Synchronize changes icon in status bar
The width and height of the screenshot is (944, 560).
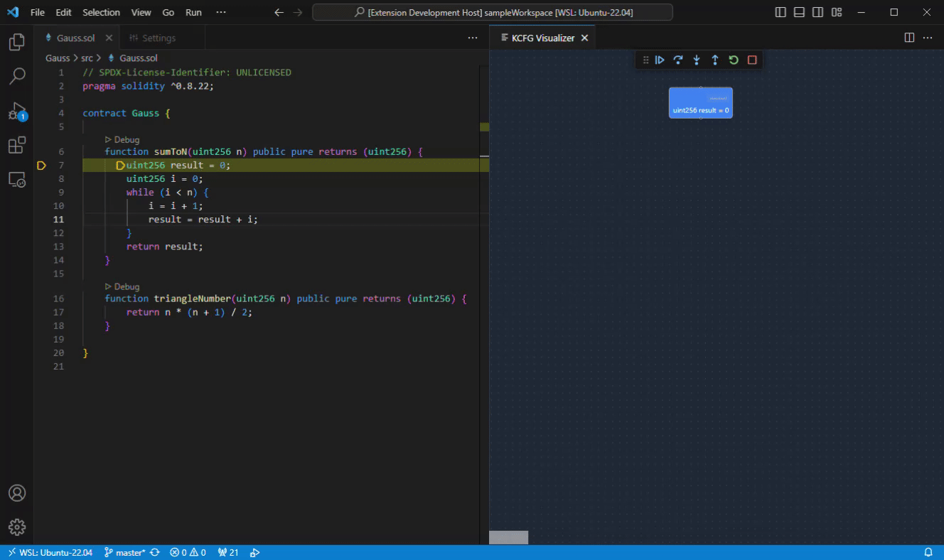[154, 552]
